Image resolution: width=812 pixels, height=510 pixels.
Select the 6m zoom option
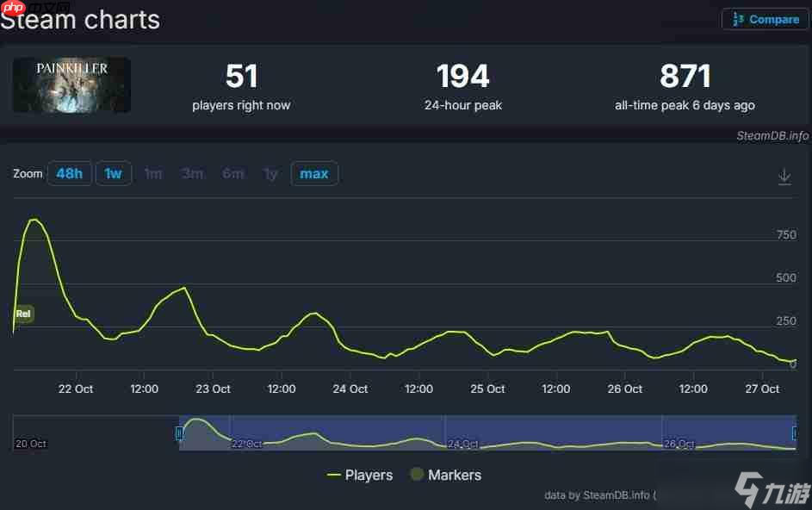coord(232,174)
